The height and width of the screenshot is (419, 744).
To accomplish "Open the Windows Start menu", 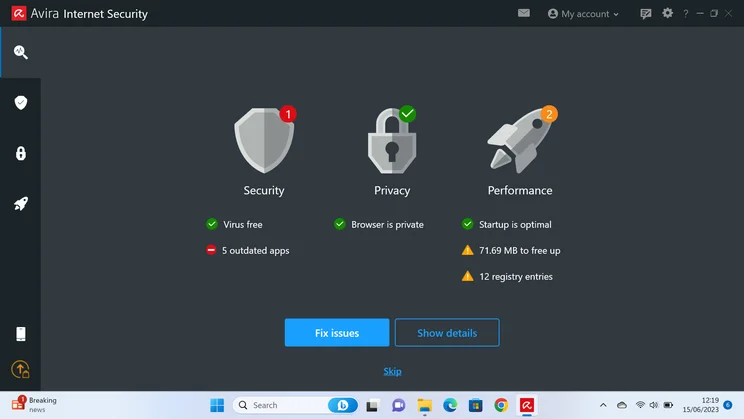I will [217, 405].
